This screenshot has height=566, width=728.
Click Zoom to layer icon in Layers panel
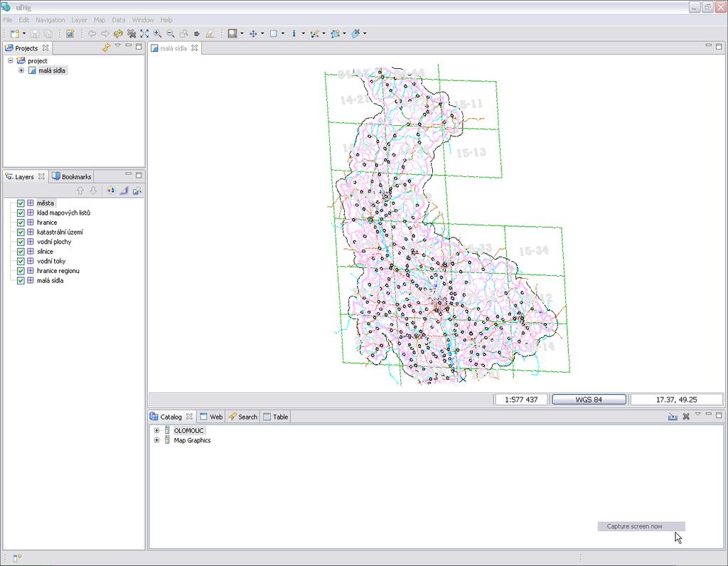(x=137, y=191)
